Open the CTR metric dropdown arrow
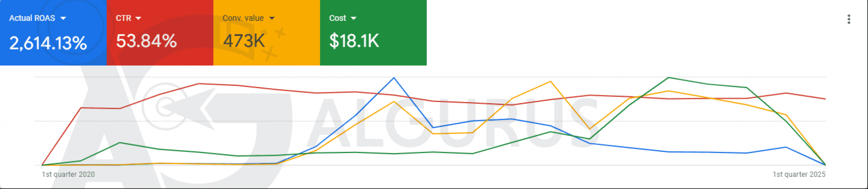Viewport: 868px width, 189px height. click(x=138, y=18)
